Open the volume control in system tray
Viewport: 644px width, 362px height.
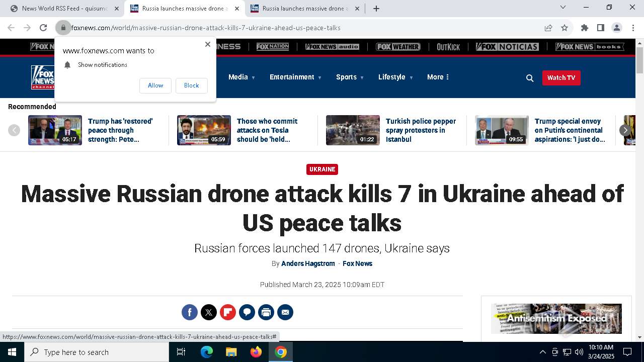click(579, 352)
